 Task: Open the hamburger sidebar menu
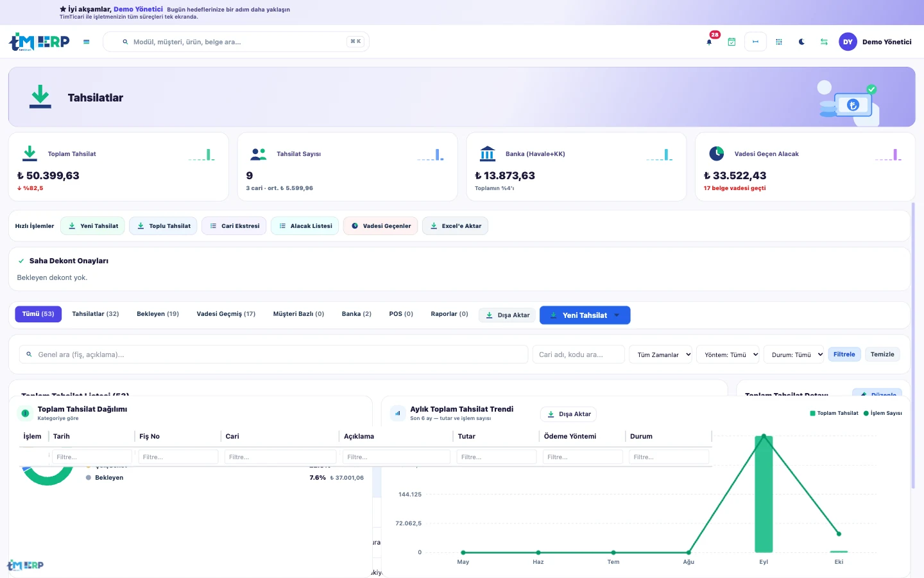[x=87, y=42]
